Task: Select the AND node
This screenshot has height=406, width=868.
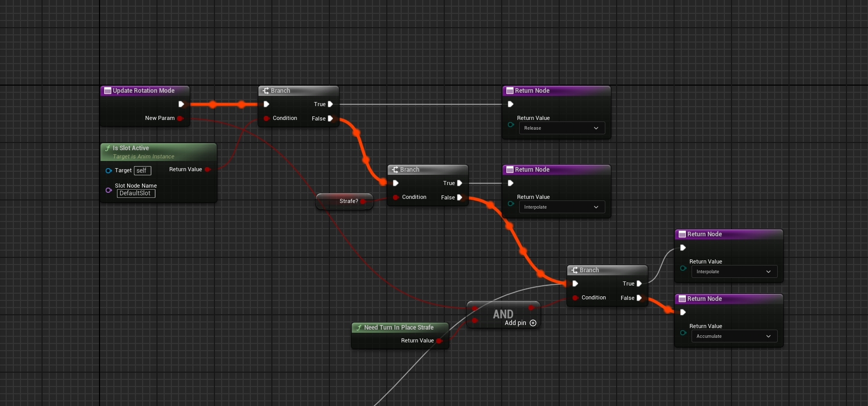Action: (503, 314)
